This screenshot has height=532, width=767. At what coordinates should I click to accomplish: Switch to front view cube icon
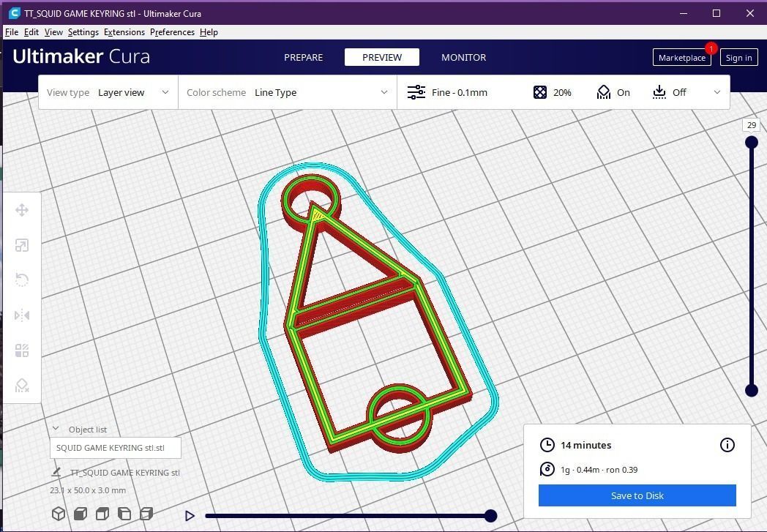[81, 514]
